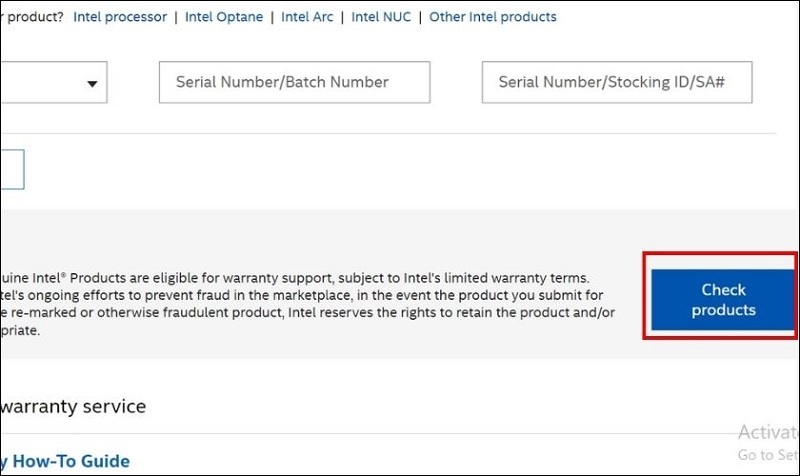Click the gray warranty notice panel
The width and height of the screenshot is (800, 476).
(x=320, y=235)
